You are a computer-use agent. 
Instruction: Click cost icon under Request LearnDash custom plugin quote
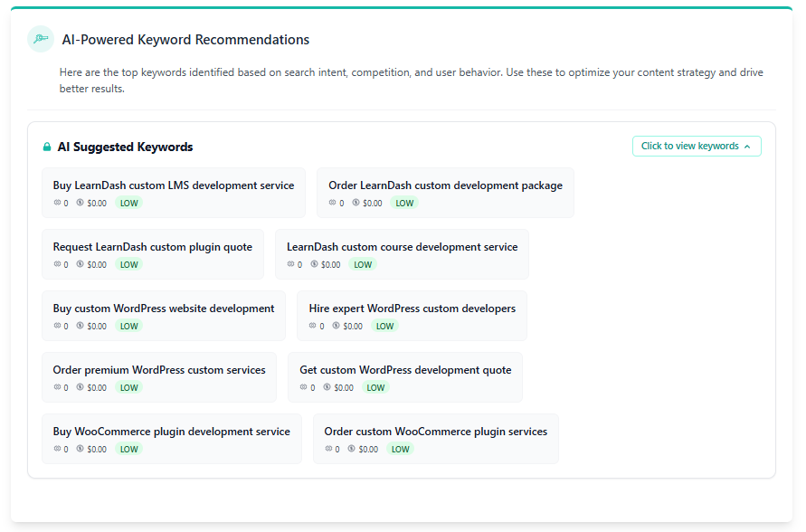[81, 264]
